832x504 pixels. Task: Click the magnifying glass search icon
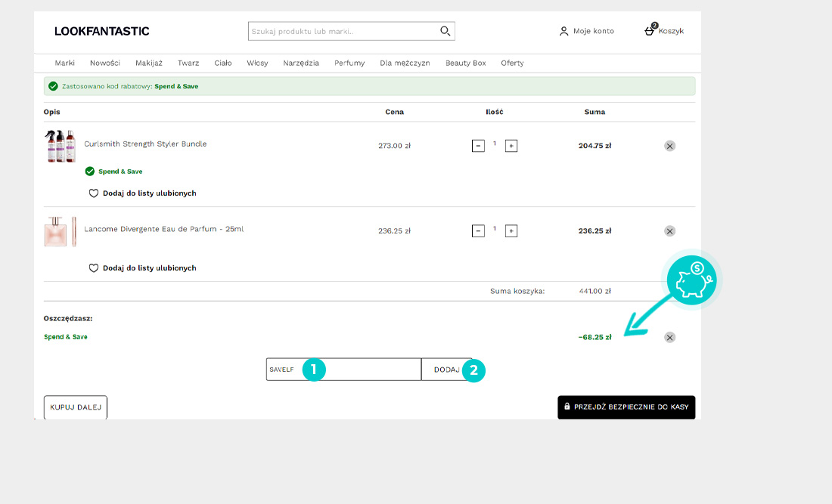[445, 31]
